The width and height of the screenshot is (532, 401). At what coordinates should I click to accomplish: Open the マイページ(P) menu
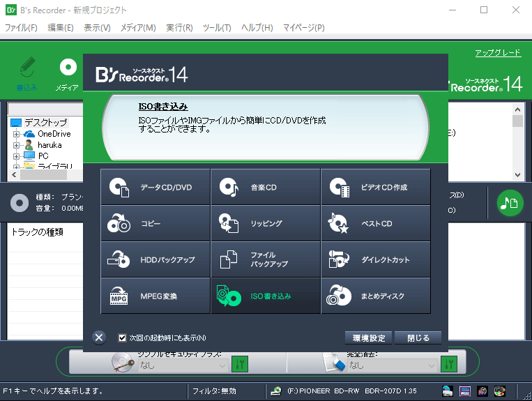(x=304, y=27)
